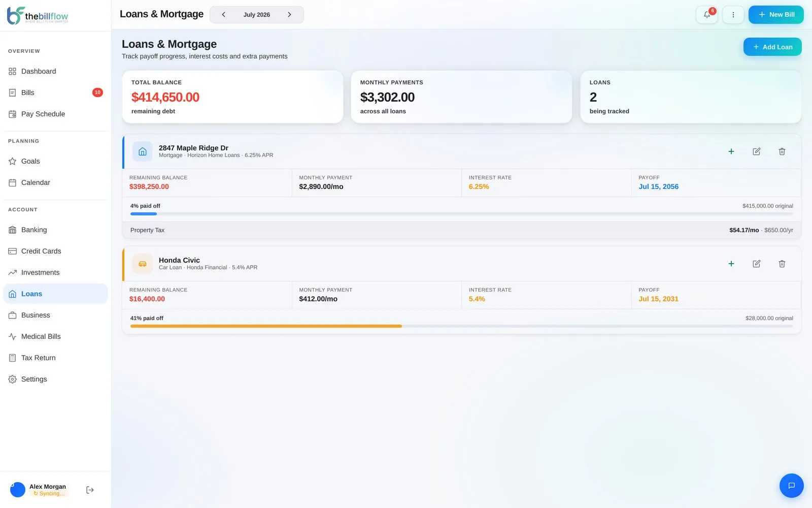The width and height of the screenshot is (812, 508).
Task: Click the Monthly Payments summary card
Action: [x=461, y=97]
